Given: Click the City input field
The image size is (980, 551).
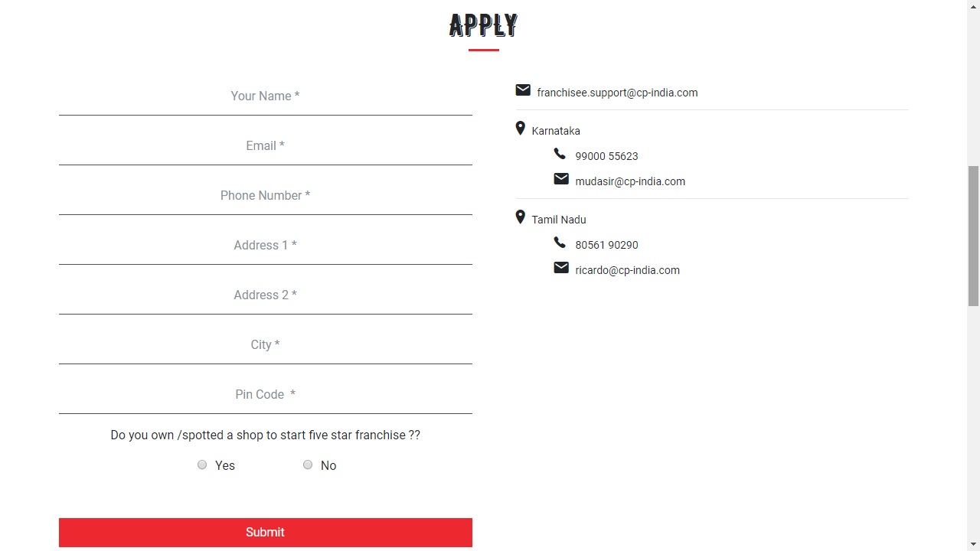Looking at the screenshot, I should 265,345.
